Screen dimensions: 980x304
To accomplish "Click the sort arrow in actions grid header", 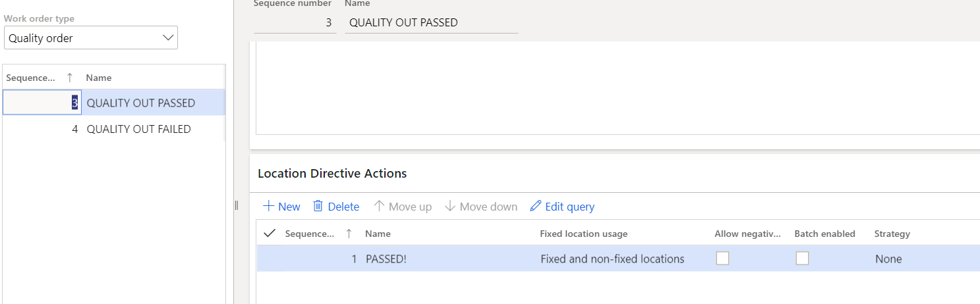I will pyautogui.click(x=349, y=234).
